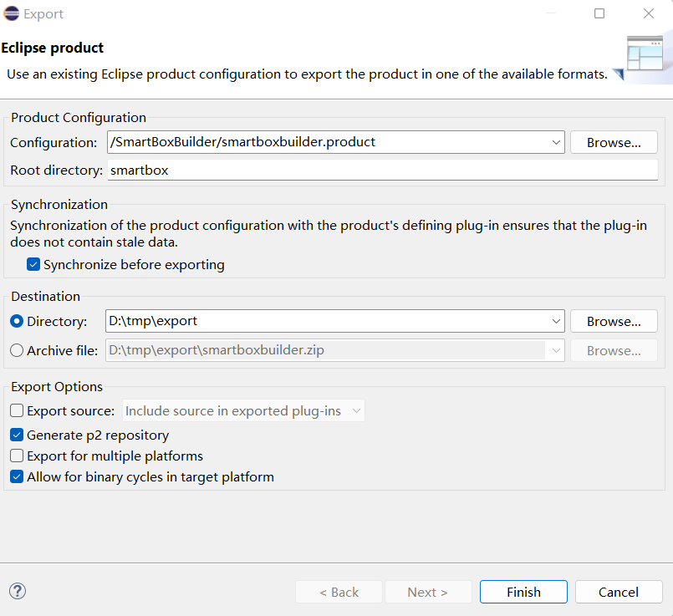This screenshot has height=616, width=673.
Task: Close the Export dialog window
Action: (649, 13)
